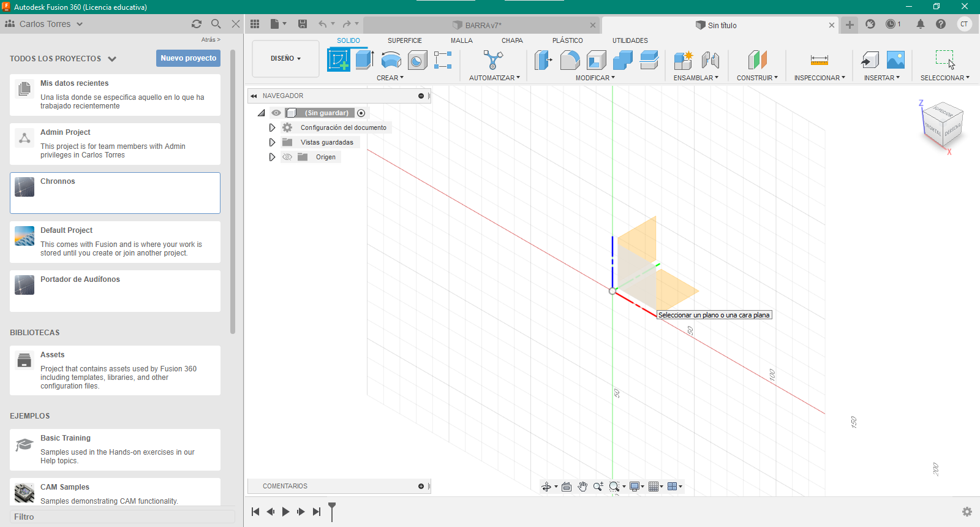Open the CONSTRUIR dropdown menu
The width and height of the screenshot is (980, 527).
point(757,78)
